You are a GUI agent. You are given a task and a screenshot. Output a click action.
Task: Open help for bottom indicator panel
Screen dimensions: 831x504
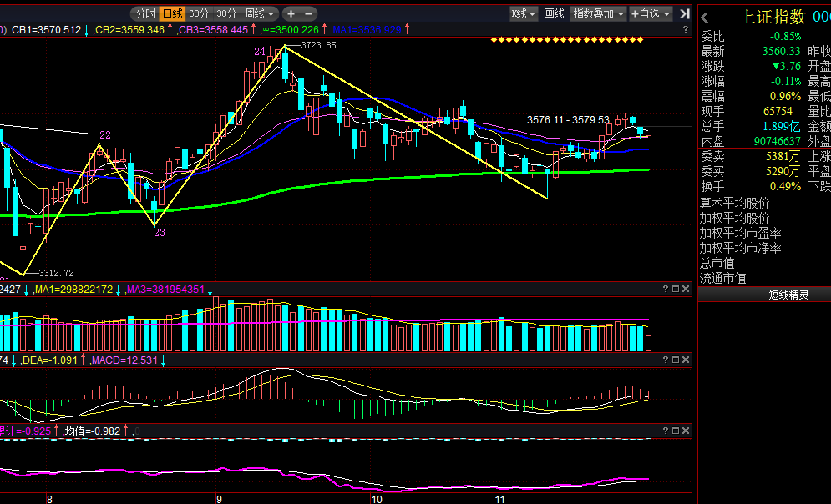(x=666, y=431)
